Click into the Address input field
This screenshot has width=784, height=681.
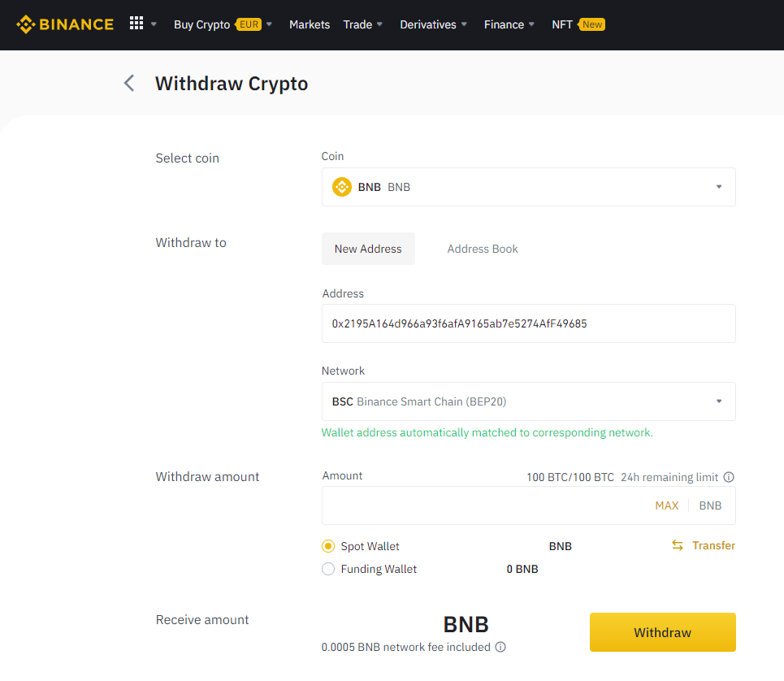[x=529, y=323]
